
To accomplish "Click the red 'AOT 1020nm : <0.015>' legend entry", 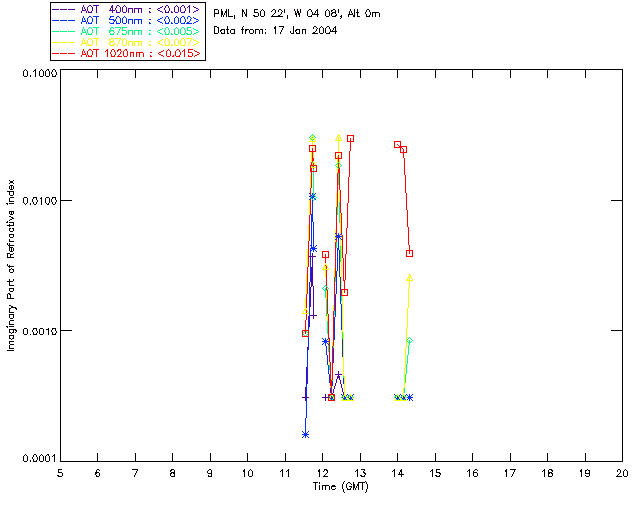I will [x=127, y=53].
